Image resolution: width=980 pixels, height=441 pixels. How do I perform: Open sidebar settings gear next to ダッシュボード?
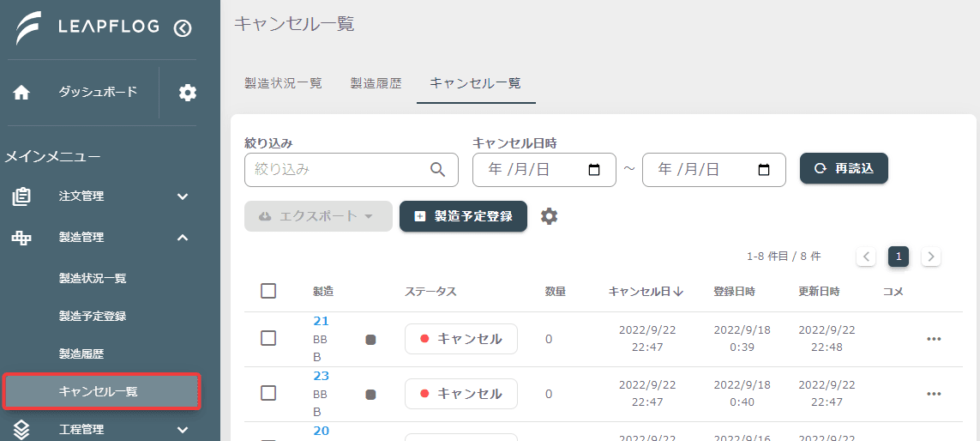click(188, 93)
